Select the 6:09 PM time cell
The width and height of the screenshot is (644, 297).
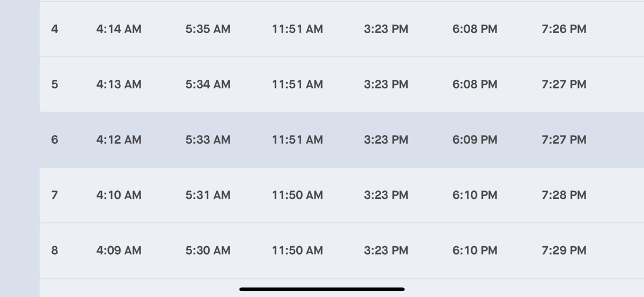[x=474, y=140]
